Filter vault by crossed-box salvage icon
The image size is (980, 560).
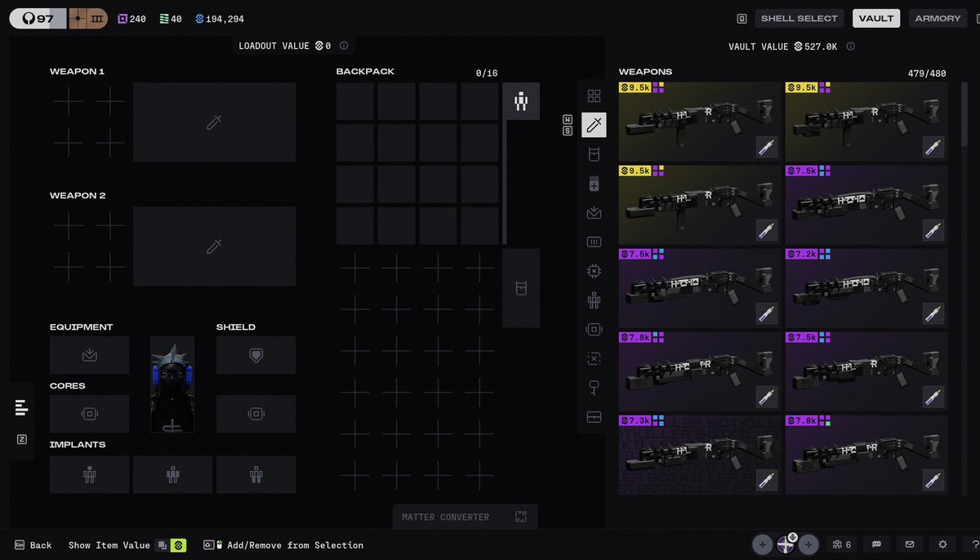point(594,358)
